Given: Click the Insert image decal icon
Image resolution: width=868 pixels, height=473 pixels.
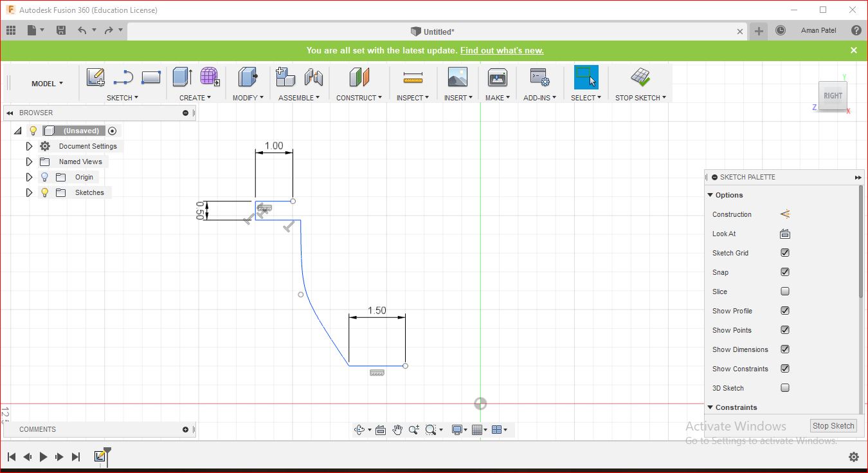Looking at the screenshot, I should pyautogui.click(x=458, y=77).
